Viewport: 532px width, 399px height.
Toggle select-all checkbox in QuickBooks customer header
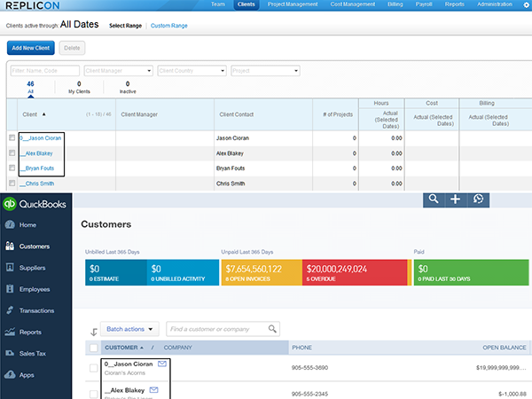point(94,348)
